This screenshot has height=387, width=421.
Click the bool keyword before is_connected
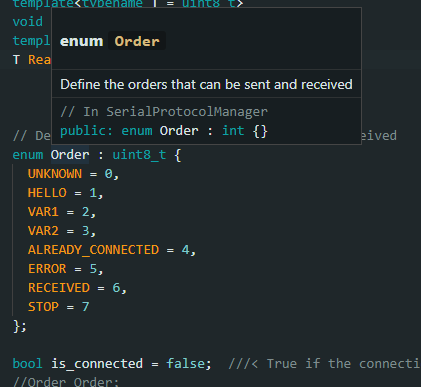pos(28,363)
